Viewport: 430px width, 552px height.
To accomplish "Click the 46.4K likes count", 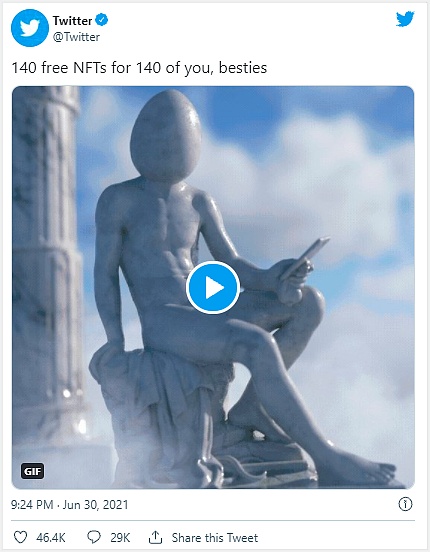I will [x=51, y=538].
